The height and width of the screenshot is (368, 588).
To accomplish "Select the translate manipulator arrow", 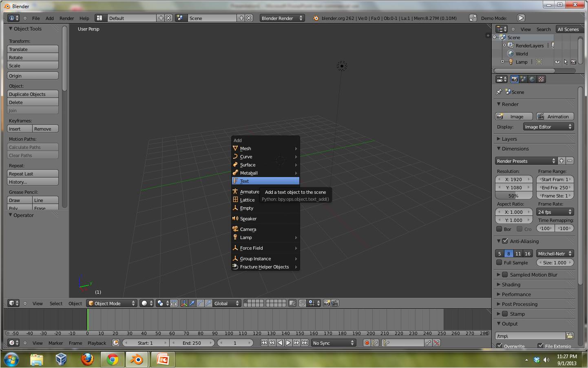I will 192,303.
